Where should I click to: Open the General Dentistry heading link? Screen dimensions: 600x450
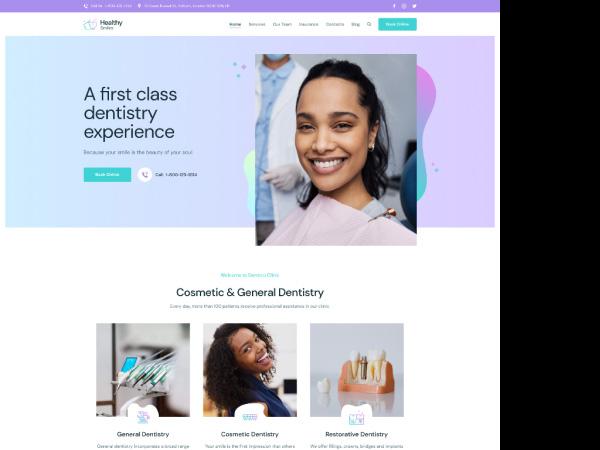coord(143,434)
